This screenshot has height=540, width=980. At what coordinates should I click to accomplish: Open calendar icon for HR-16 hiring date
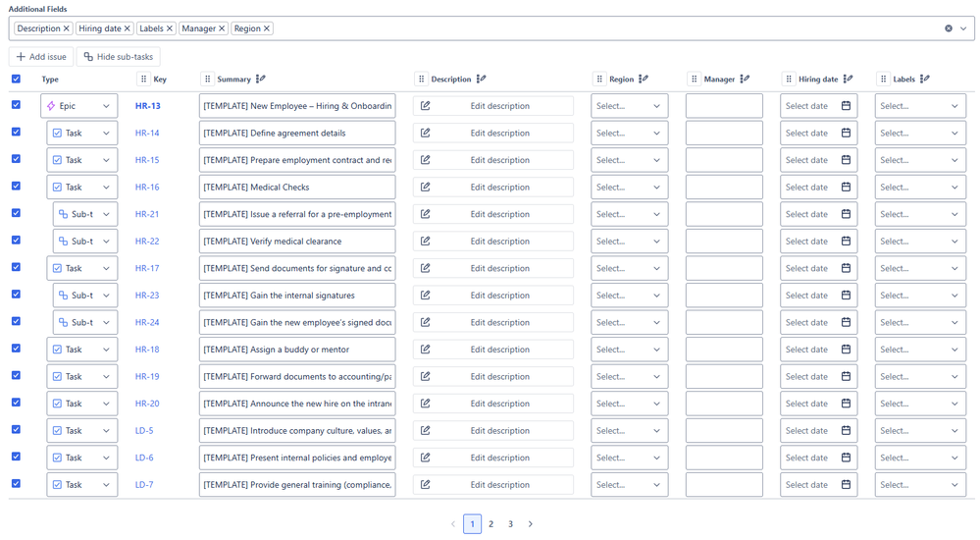[846, 188]
